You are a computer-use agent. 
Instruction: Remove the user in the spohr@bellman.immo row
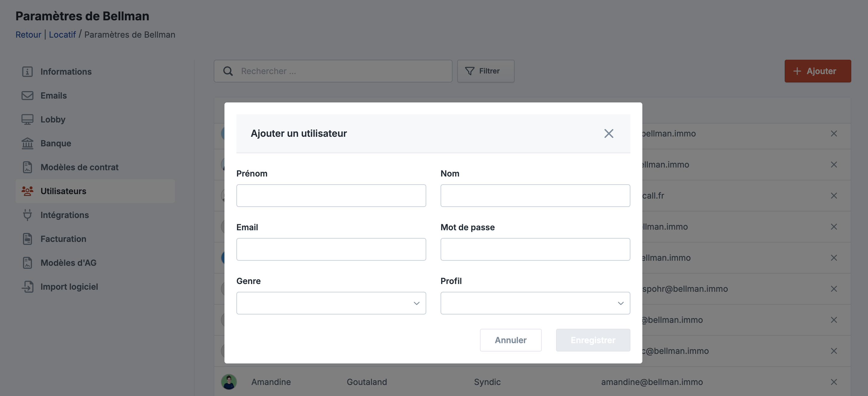tap(834, 289)
